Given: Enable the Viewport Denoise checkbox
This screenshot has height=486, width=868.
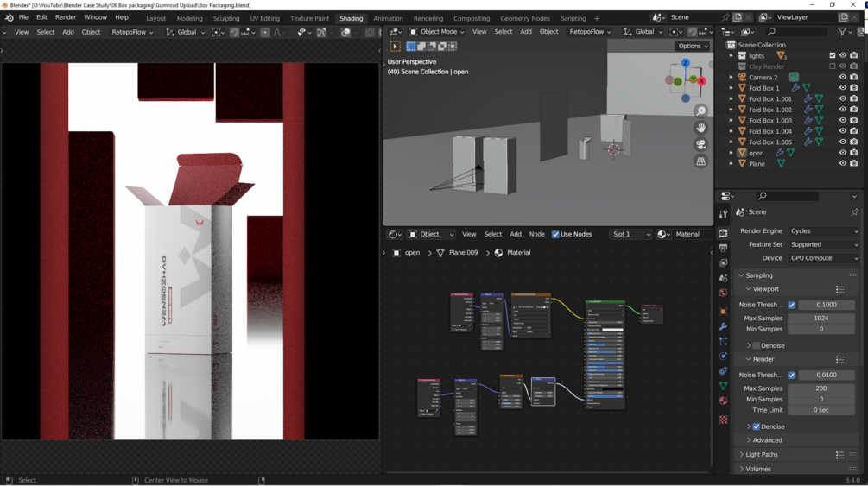Looking at the screenshot, I should [x=757, y=346].
